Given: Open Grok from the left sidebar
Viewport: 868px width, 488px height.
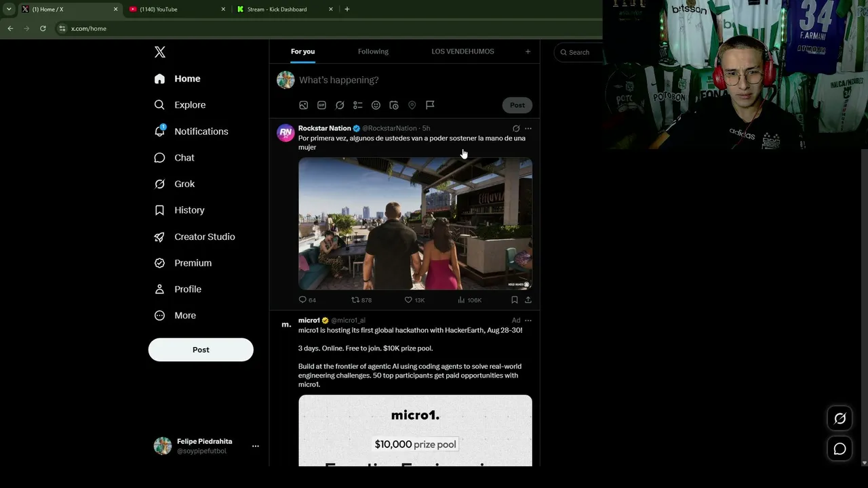Looking at the screenshot, I should [174, 184].
